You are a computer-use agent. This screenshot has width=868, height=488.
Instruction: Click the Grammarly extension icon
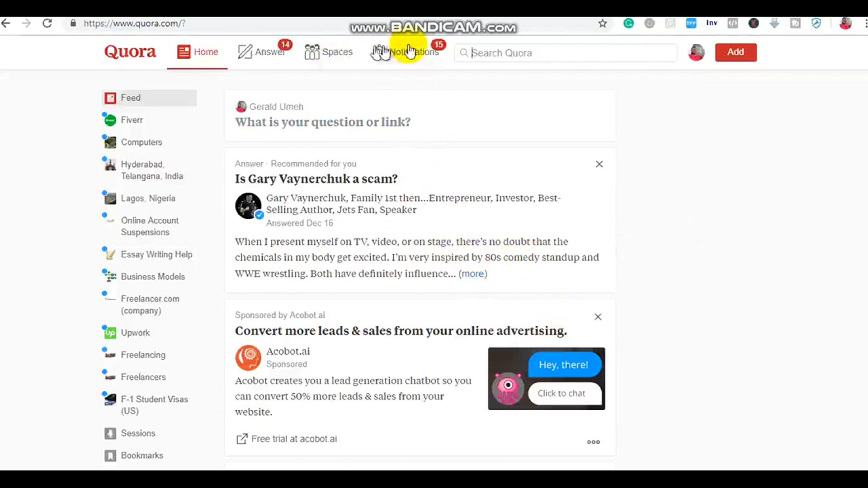(628, 23)
